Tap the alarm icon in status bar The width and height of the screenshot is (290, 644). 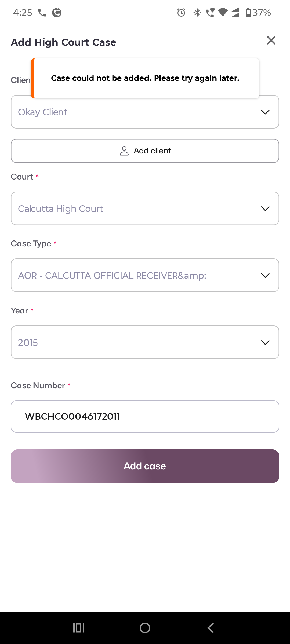coord(181,13)
